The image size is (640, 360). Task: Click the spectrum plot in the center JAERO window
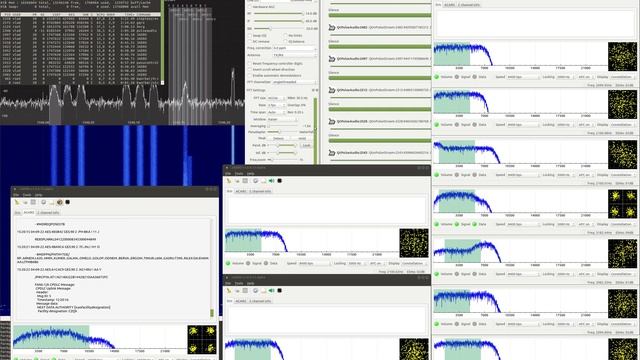[311, 242]
